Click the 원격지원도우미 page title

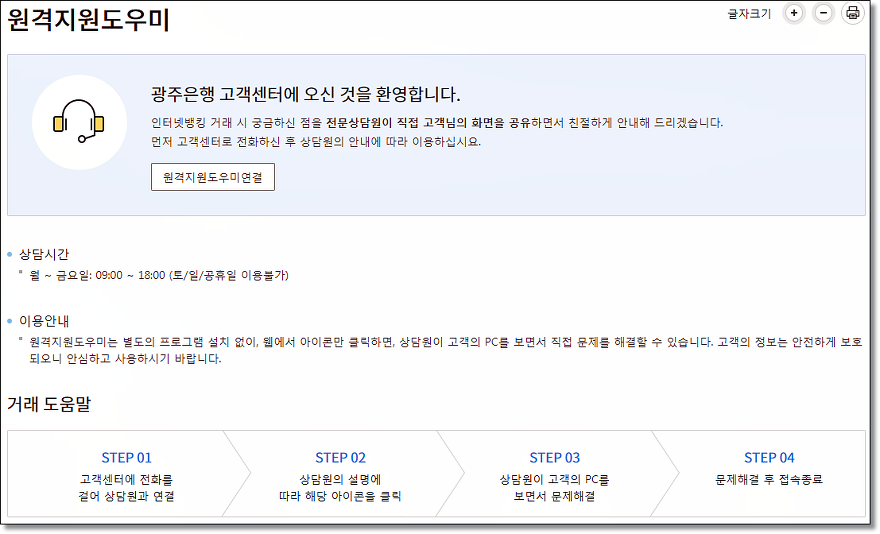click(x=88, y=20)
